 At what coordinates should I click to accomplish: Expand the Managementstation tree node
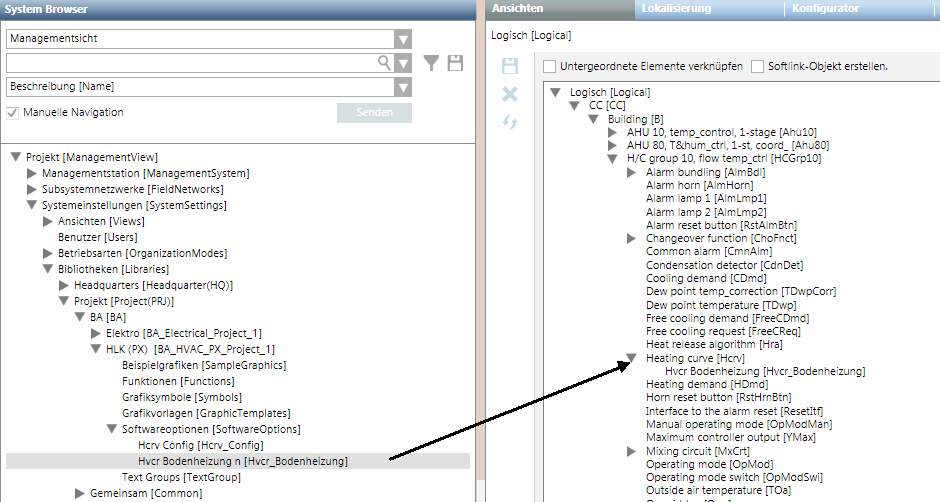(31, 173)
